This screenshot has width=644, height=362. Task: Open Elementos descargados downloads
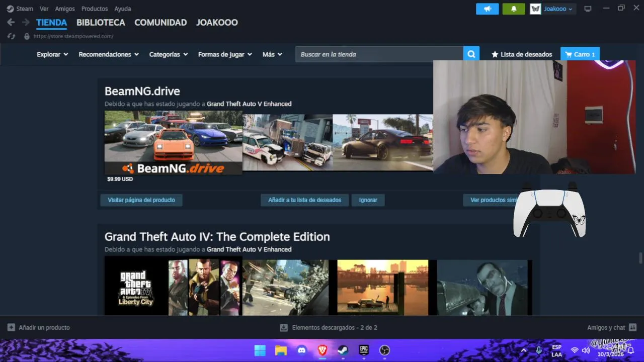click(329, 328)
